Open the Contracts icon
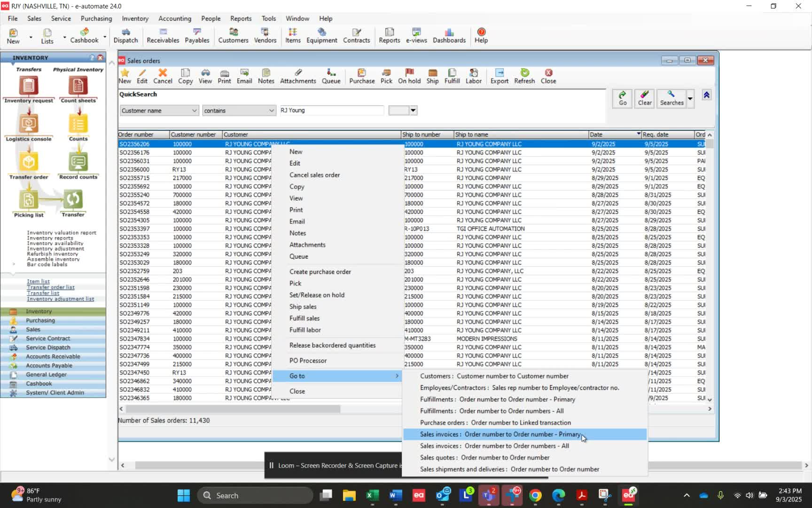The image size is (812, 508). click(x=357, y=36)
